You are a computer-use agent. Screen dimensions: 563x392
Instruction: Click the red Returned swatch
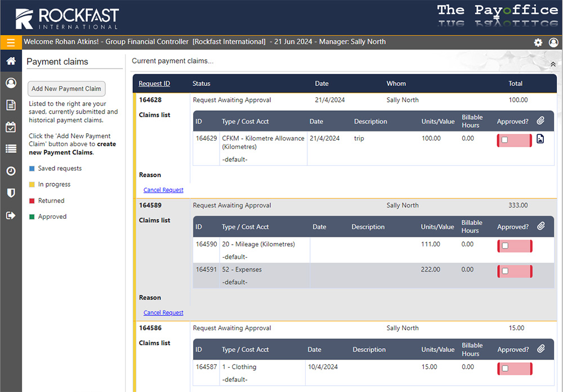(x=32, y=201)
